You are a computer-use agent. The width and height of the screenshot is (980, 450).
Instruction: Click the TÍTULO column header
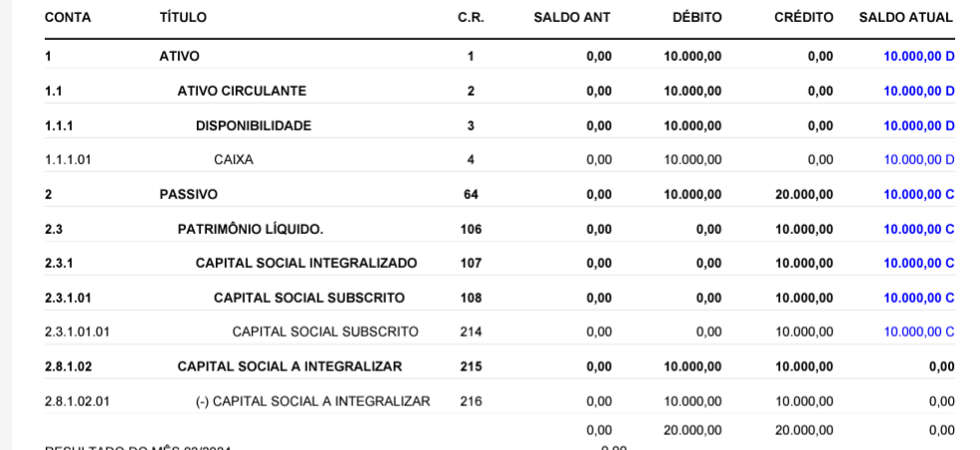(183, 18)
